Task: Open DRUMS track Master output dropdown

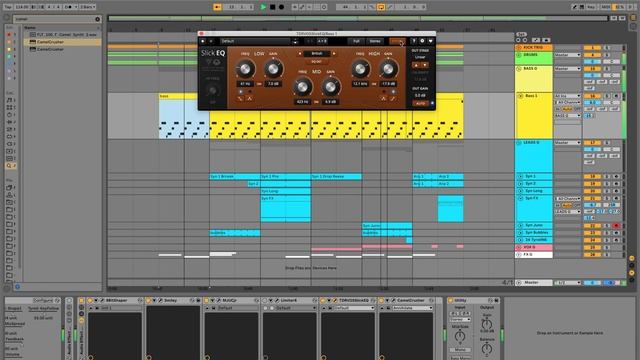Action: pyautogui.click(x=567, y=55)
